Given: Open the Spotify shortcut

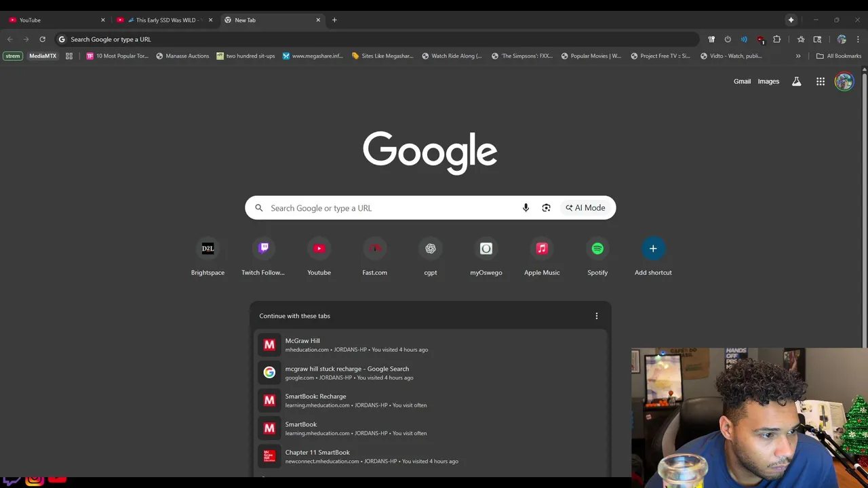Looking at the screenshot, I should 597,257.
